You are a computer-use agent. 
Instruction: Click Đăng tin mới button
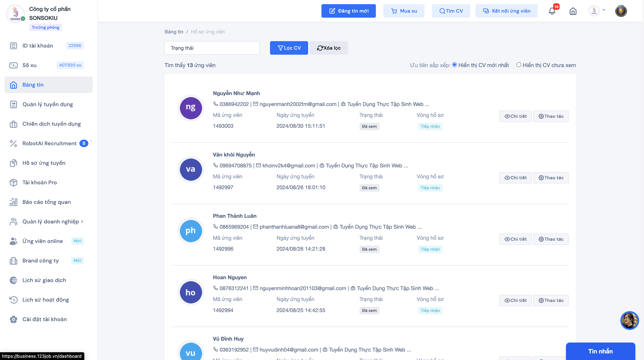pos(348,11)
